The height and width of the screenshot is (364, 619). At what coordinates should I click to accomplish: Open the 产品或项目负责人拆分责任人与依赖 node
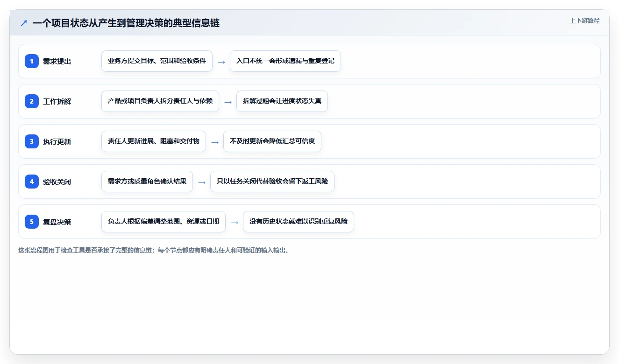[160, 101]
